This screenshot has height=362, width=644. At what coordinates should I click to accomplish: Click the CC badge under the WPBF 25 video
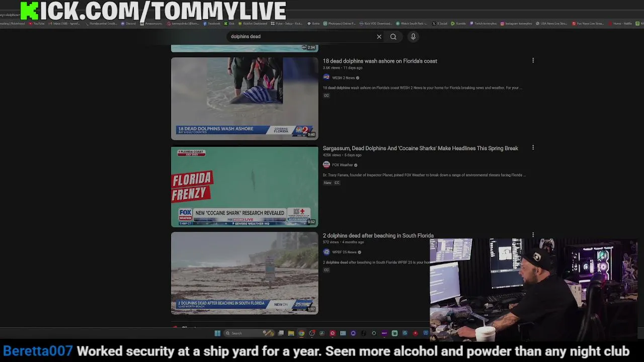point(326,270)
